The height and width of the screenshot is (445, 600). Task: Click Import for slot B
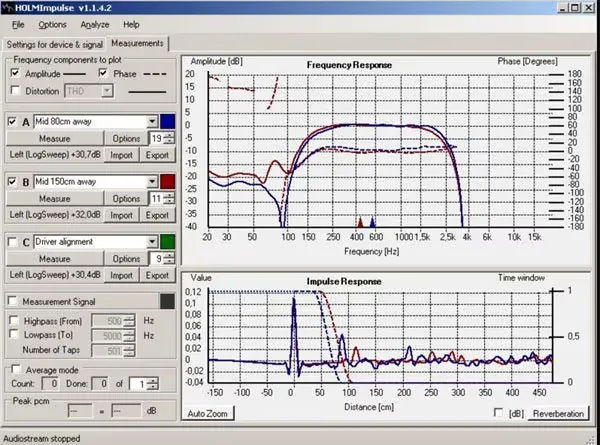pyautogui.click(x=121, y=215)
